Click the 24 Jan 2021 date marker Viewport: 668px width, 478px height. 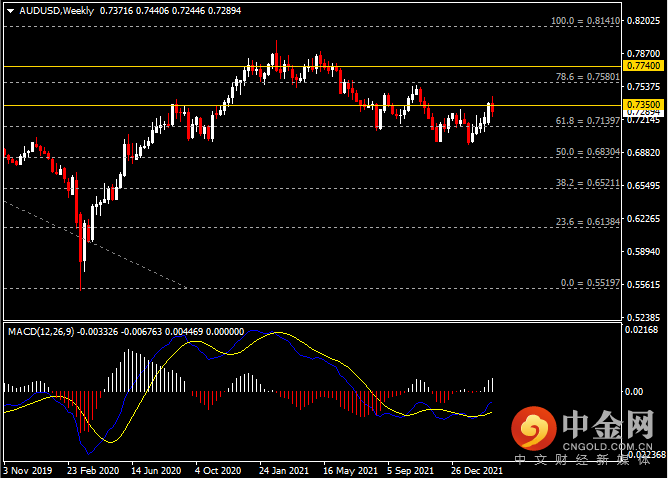click(x=284, y=471)
